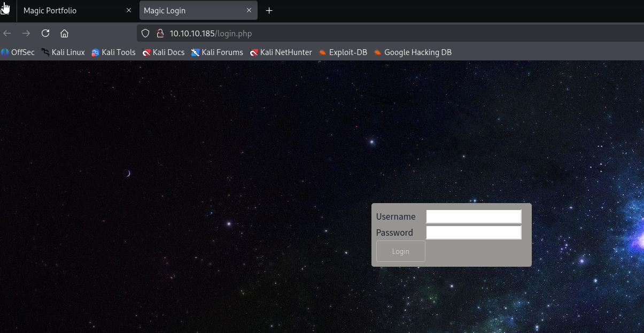Focus the Username input field
Screen dimensions: 644x333
[x=474, y=216]
